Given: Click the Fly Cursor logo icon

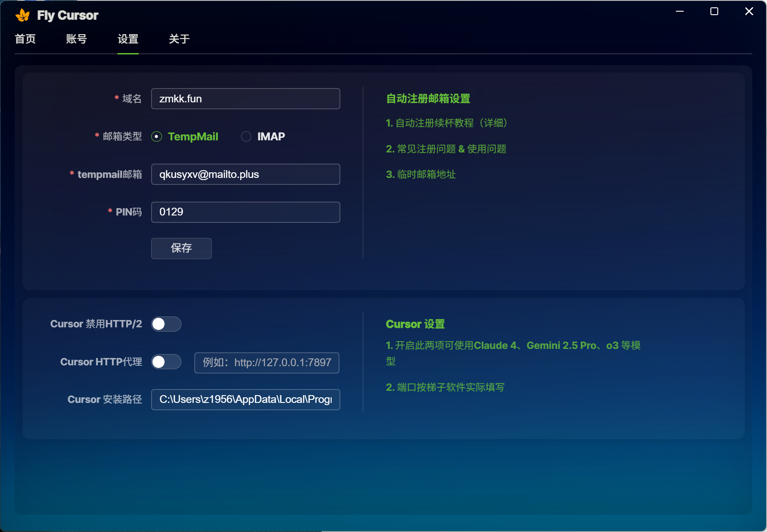Looking at the screenshot, I should pyautogui.click(x=22, y=16).
